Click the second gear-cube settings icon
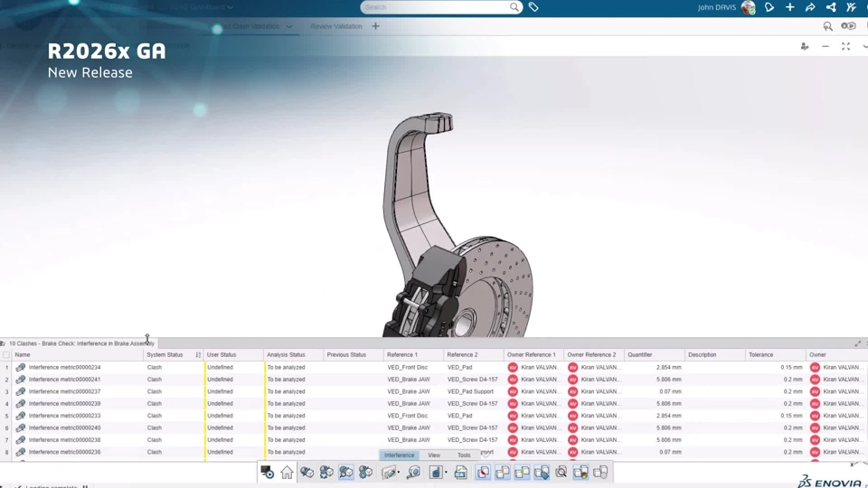Viewport: 868px width, 488px height. tap(326, 472)
